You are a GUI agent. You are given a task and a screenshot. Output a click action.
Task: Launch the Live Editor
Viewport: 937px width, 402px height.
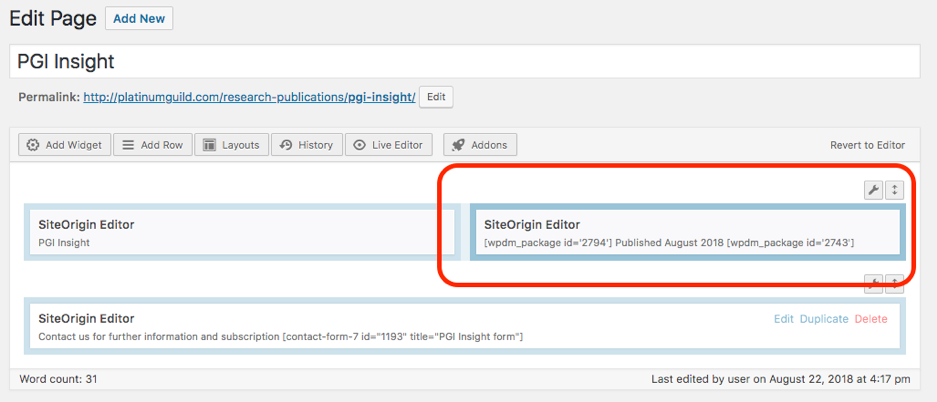click(391, 145)
